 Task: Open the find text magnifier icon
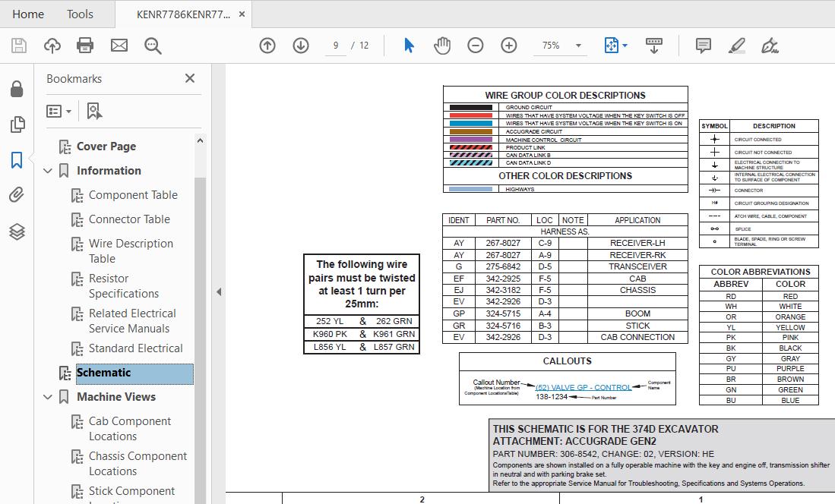pyautogui.click(x=153, y=46)
